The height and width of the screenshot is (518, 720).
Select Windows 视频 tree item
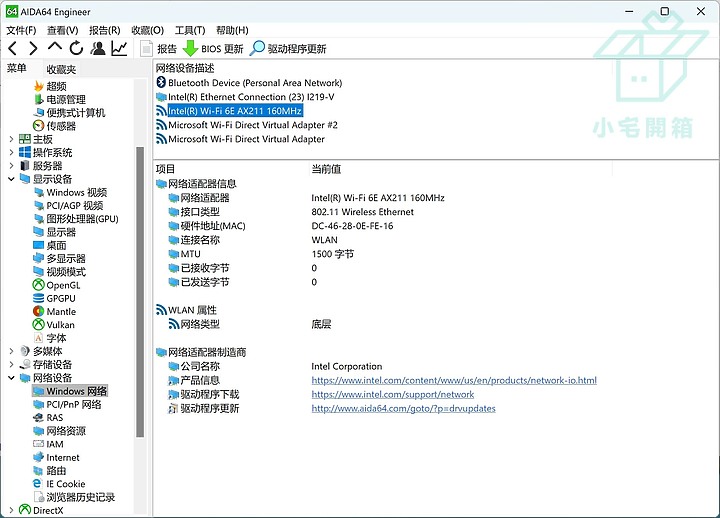pos(70,192)
